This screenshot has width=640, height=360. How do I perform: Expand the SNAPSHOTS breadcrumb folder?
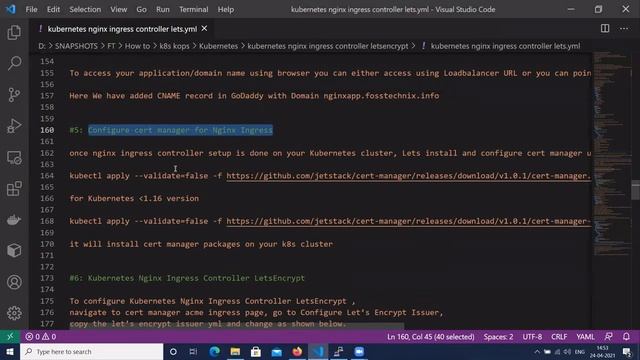(76, 46)
